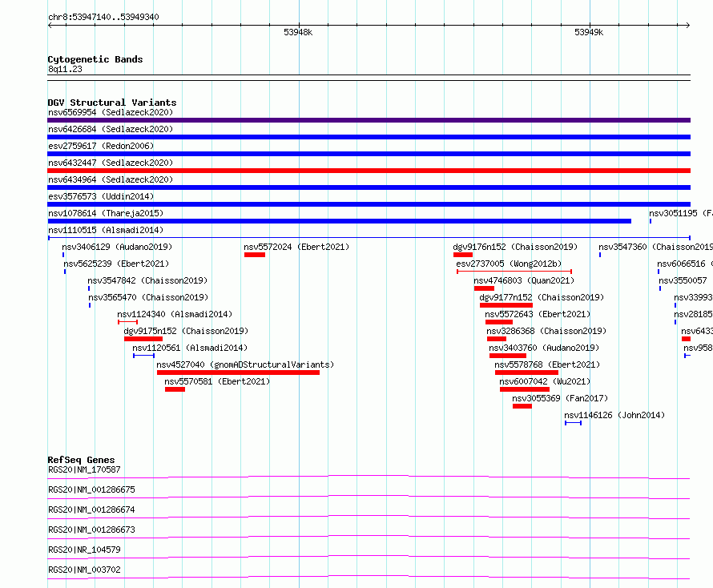This screenshot has width=713, height=588.
Task: Click the RefSeq Genes track title
Action: [81, 460]
